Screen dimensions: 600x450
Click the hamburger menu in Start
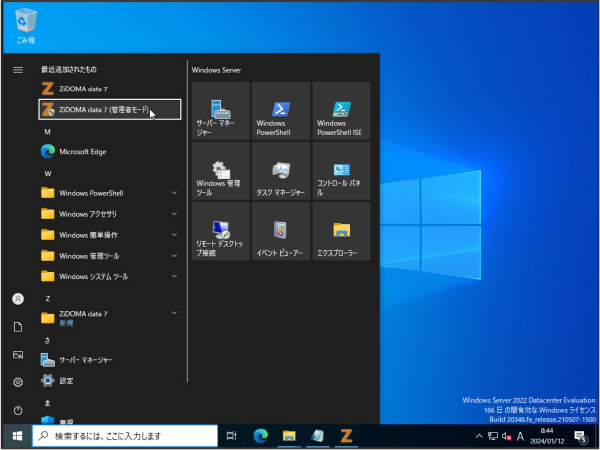tap(18, 70)
